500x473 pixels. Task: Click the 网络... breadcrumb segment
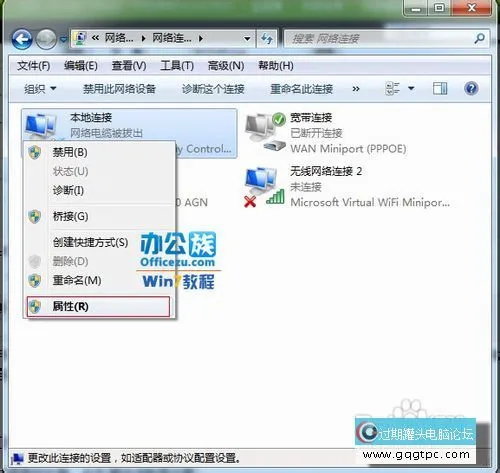click(x=119, y=38)
